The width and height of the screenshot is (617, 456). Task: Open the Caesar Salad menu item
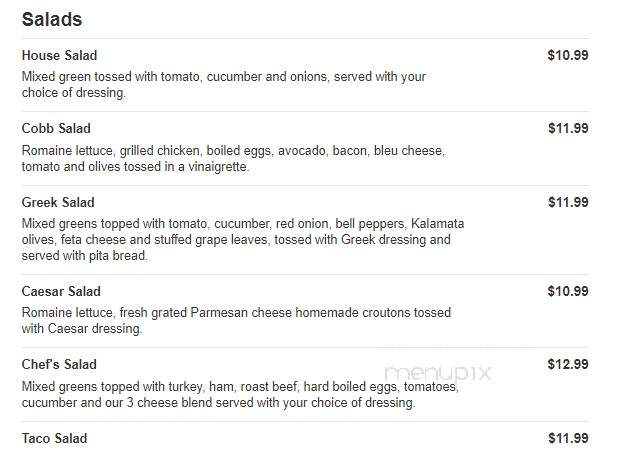coord(61,292)
